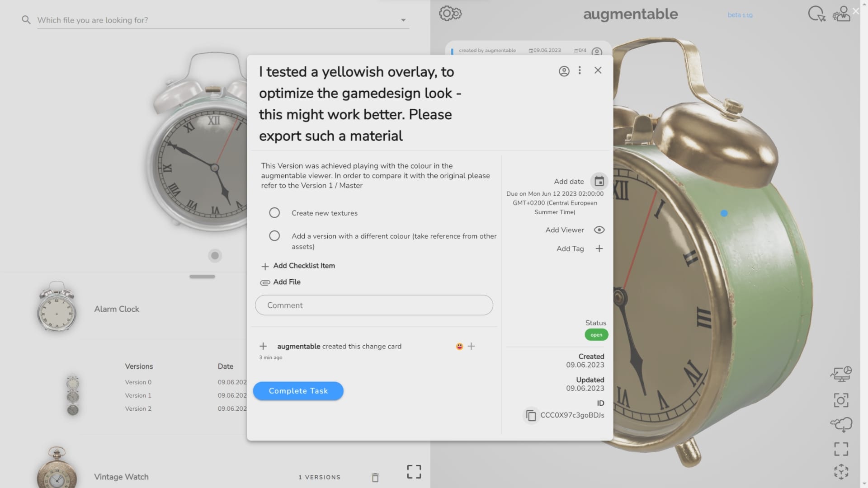
Task: Open the screenshot capture icon
Action: [x=841, y=400]
